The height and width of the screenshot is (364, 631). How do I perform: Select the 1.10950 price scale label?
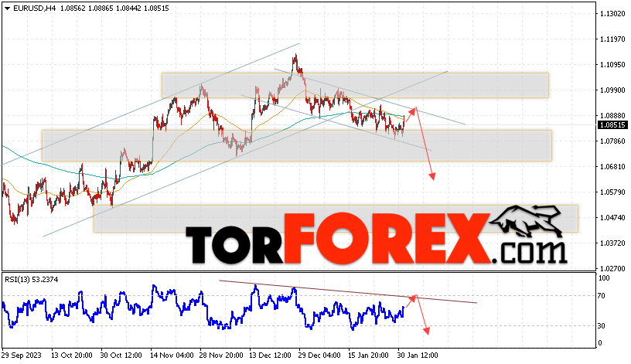coord(612,64)
